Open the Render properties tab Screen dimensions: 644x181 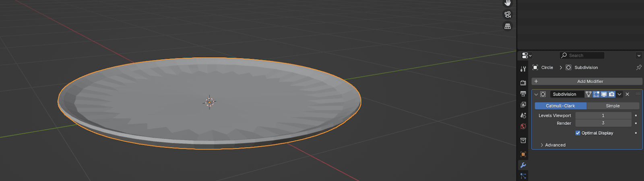[523, 83]
